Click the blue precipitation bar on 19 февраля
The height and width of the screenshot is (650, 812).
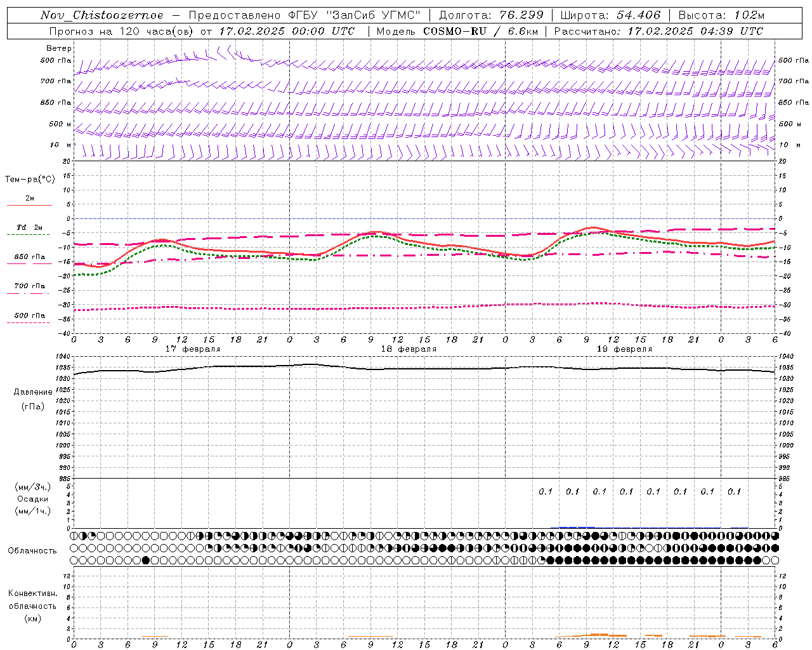[x=577, y=527]
